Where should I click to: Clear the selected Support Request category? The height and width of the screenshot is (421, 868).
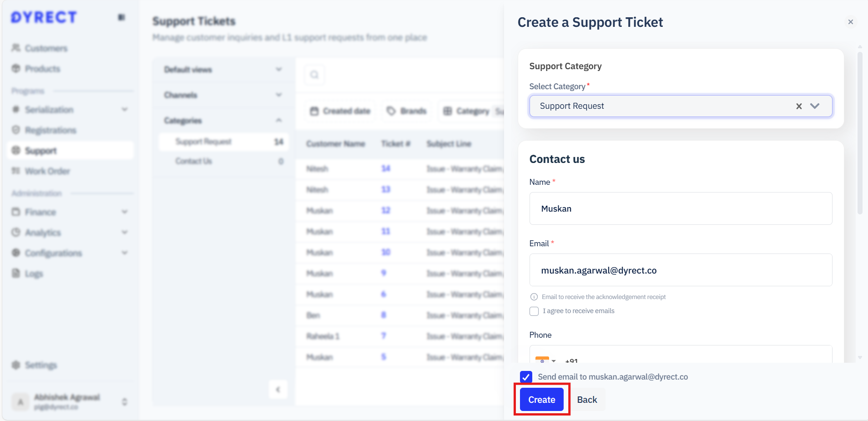[x=799, y=106]
